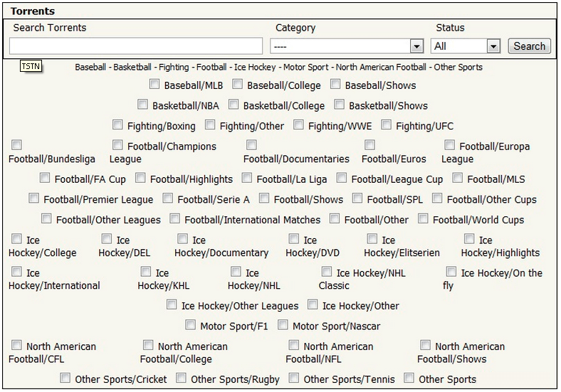Screen dimensions: 561x392
Task: Check Football/Highlights checkbox
Action: click(x=140, y=178)
